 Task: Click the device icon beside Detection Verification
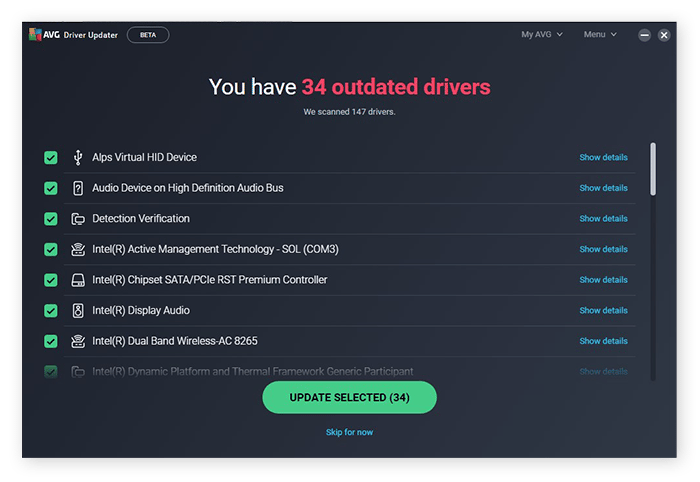pos(78,219)
